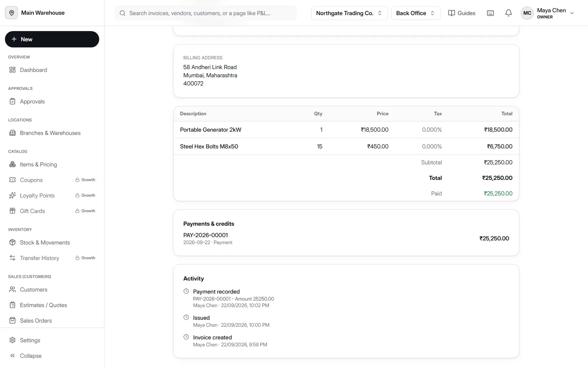
Task: Click the ₹450.00 price cell
Action: pos(378,146)
